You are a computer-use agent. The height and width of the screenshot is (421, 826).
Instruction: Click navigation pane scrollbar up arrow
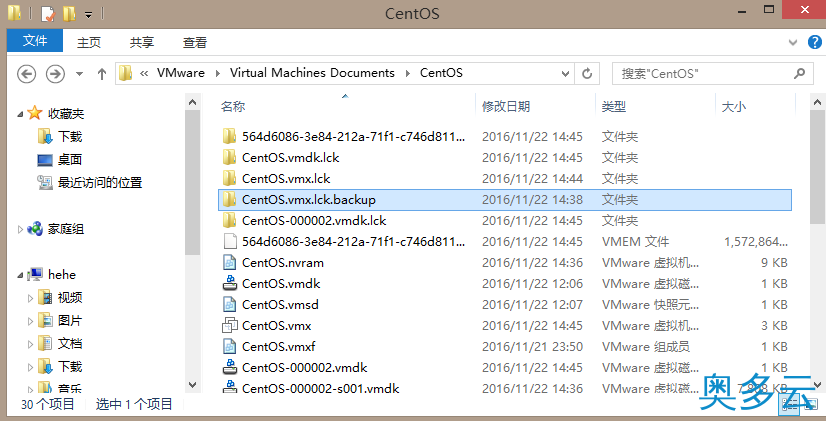pyautogui.click(x=193, y=102)
